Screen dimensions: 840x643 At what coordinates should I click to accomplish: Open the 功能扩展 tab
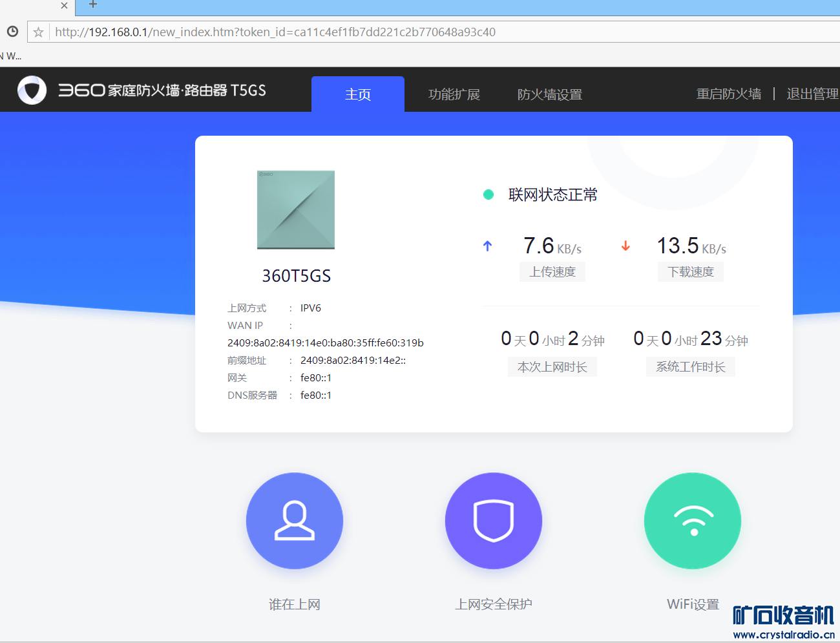(x=454, y=94)
